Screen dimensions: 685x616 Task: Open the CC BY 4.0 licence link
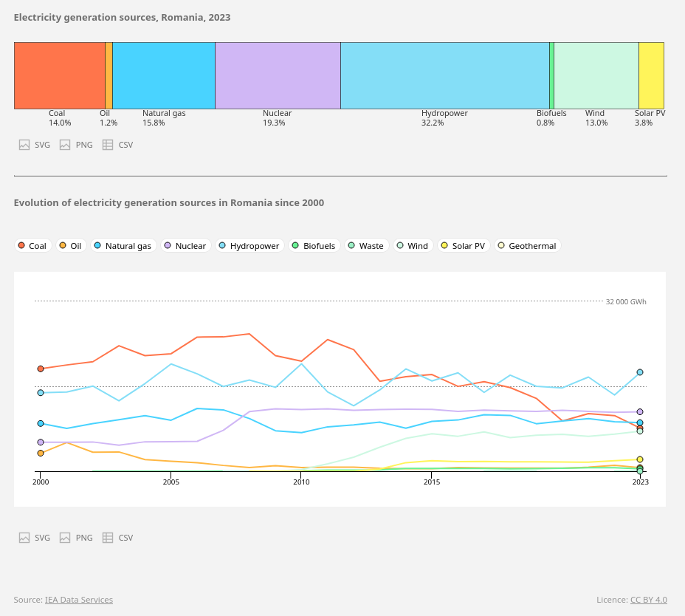pyautogui.click(x=648, y=600)
